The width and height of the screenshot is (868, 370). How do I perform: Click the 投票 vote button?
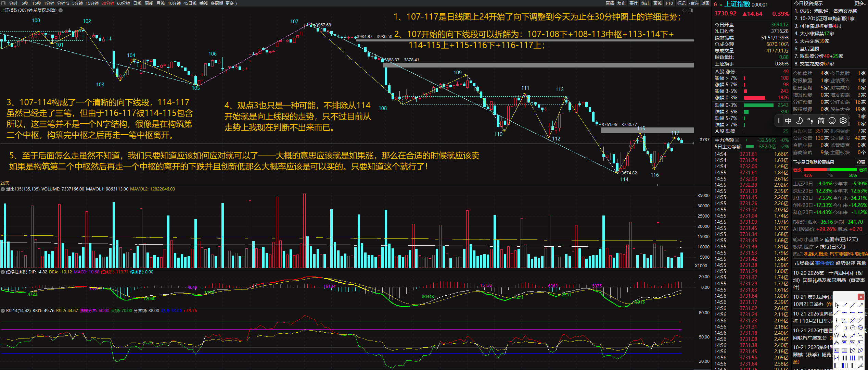861,162
